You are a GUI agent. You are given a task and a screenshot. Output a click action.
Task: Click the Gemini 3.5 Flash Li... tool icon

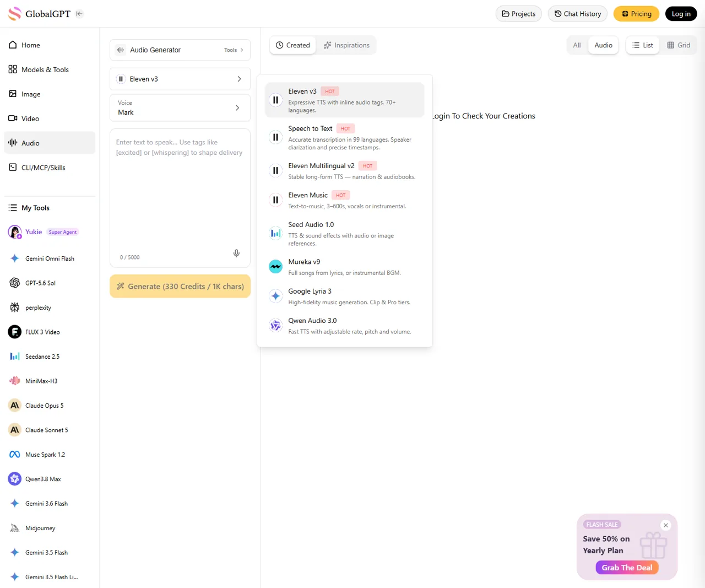[15, 577]
